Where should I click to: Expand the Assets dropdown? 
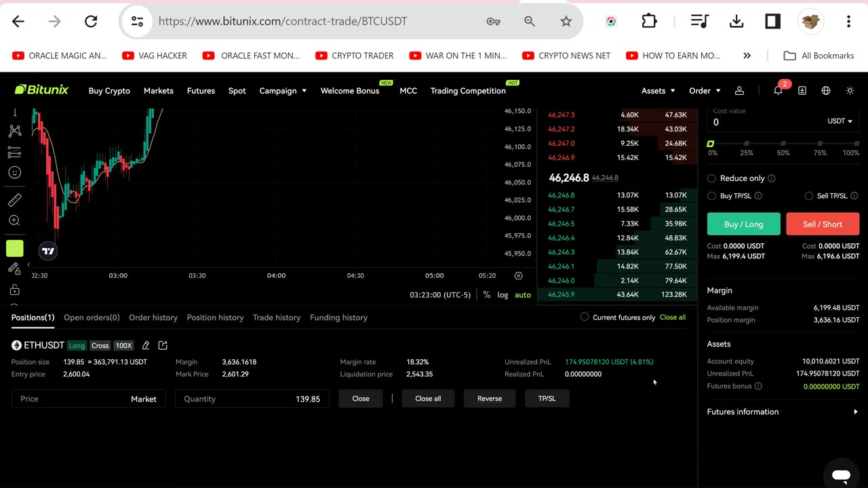click(658, 90)
